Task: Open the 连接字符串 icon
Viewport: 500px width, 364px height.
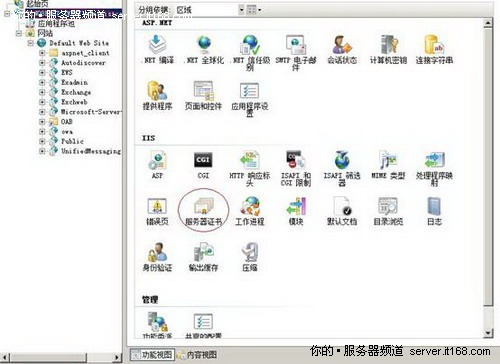Action: (x=434, y=50)
